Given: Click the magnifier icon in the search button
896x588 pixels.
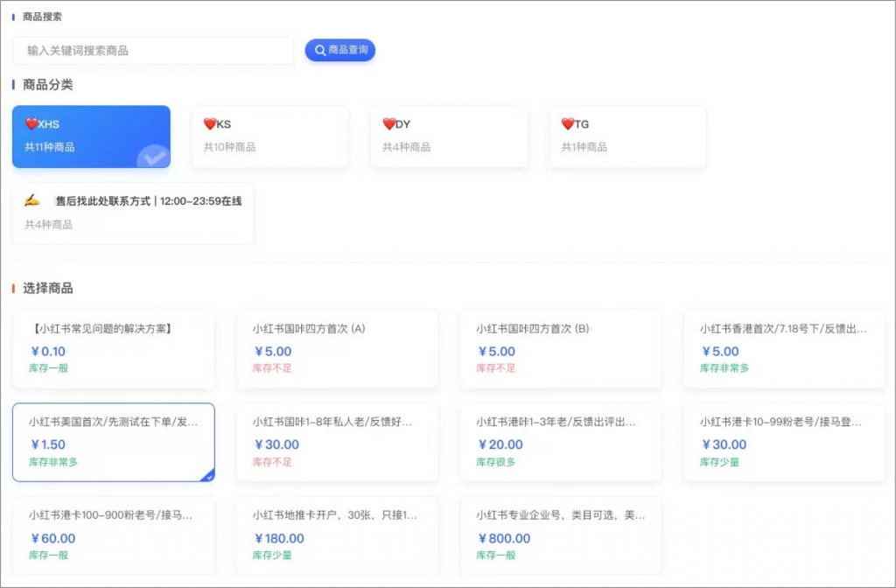Looking at the screenshot, I should point(318,50).
